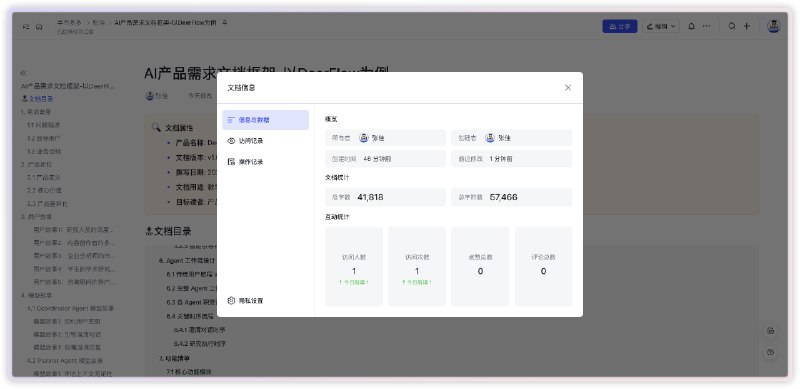The image size is (800, 389).
Task: Click the plus icon to create new
Action: (x=746, y=27)
